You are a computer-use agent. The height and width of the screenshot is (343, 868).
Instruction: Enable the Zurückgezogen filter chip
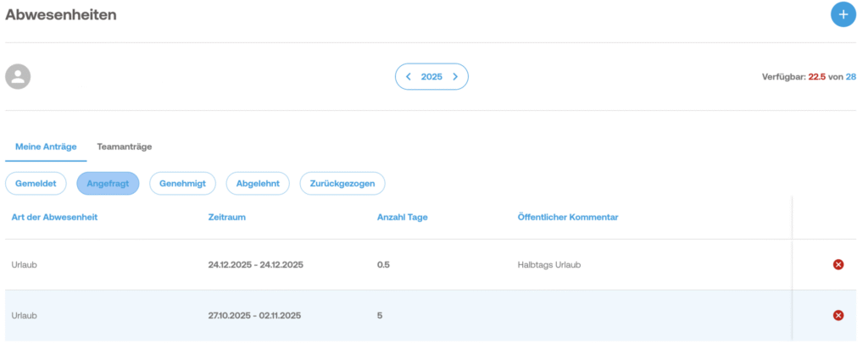342,183
